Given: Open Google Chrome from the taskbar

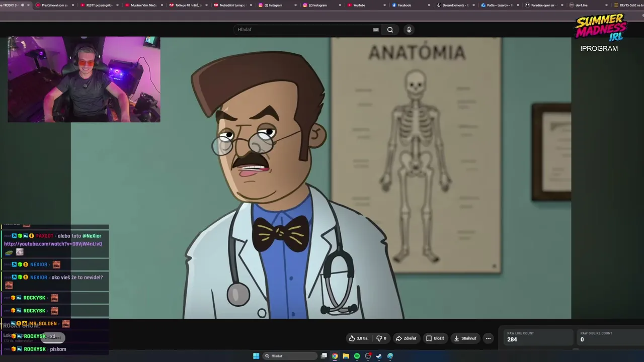Looking at the screenshot, I should point(335,356).
